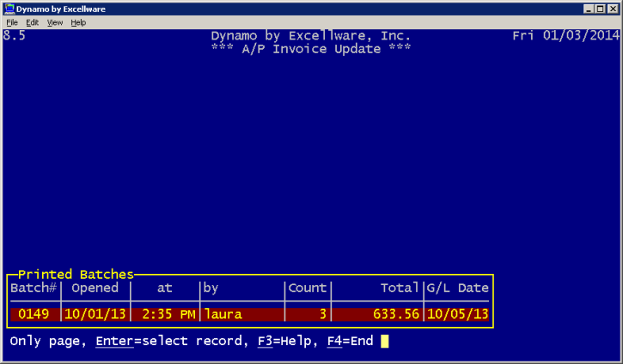Click the G/L date 10/05/13

[x=458, y=314]
